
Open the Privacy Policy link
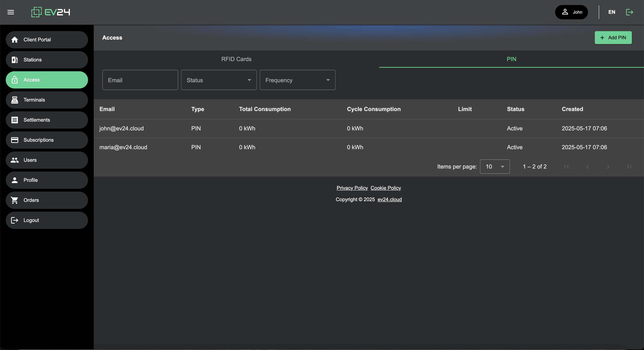point(352,188)
